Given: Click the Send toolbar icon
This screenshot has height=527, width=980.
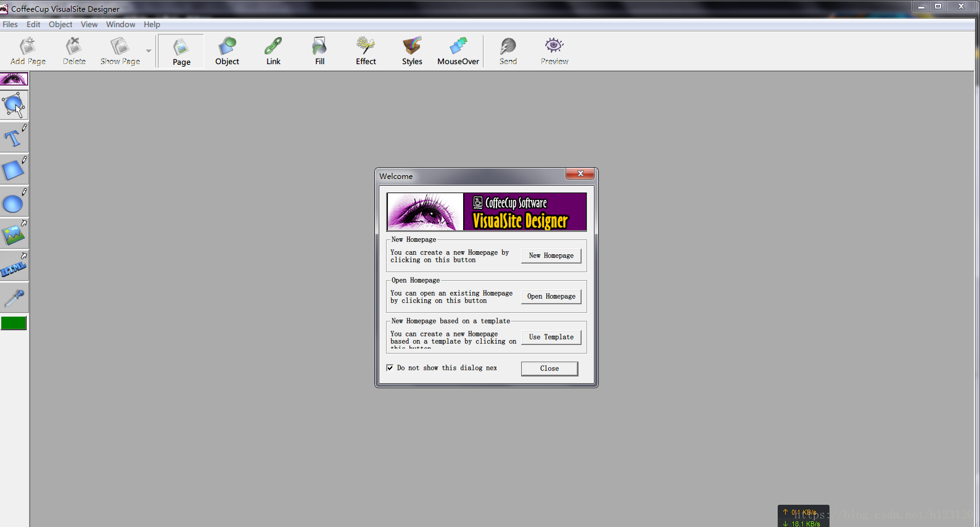Looking at the screenshot, I should [x=508, y=51].
